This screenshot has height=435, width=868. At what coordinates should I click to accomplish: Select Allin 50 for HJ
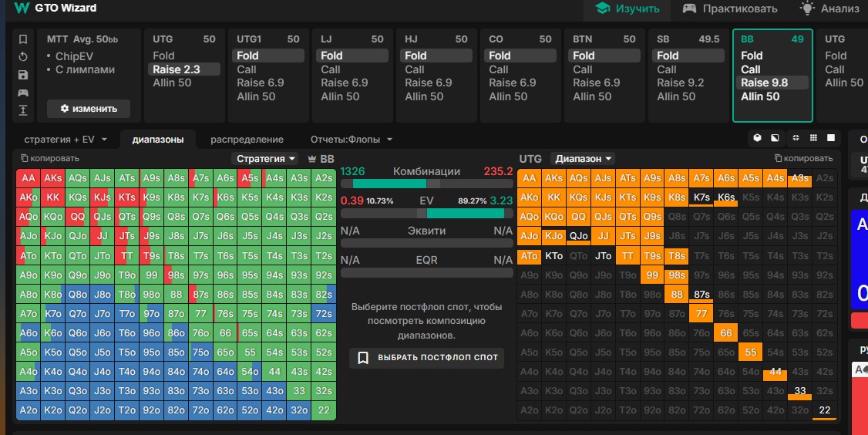(424, 96)
